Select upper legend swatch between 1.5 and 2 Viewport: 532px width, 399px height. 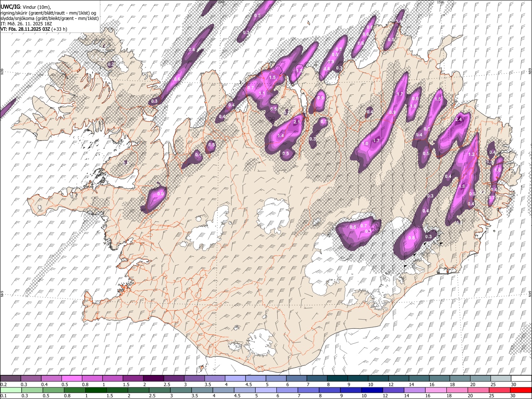133,378
